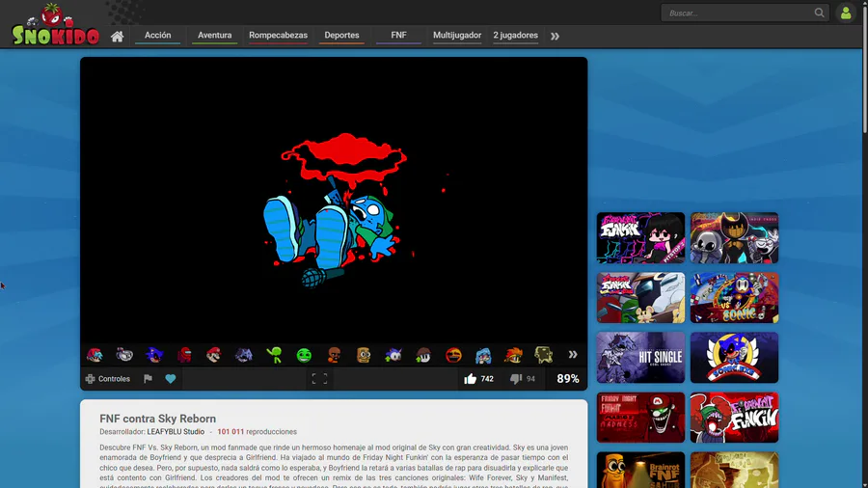Open the FNF Among Us crewmate thumbnail

(640, 298)
